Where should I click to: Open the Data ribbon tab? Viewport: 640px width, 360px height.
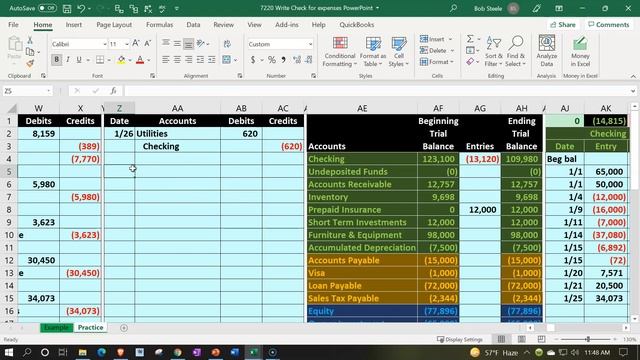(193, 25)
